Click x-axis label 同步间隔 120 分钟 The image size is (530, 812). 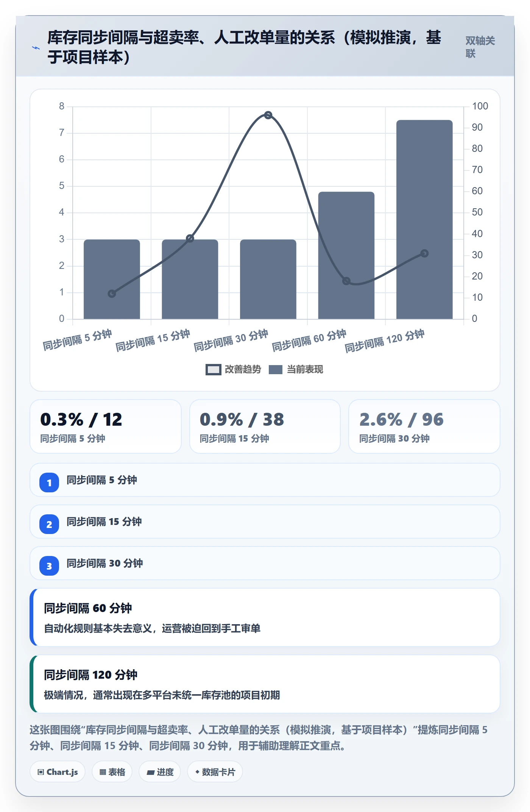click(384, 340)
